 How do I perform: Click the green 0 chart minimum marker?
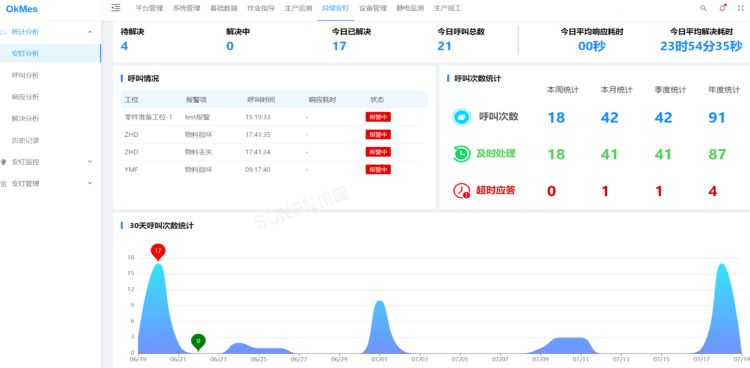point(198,342)
